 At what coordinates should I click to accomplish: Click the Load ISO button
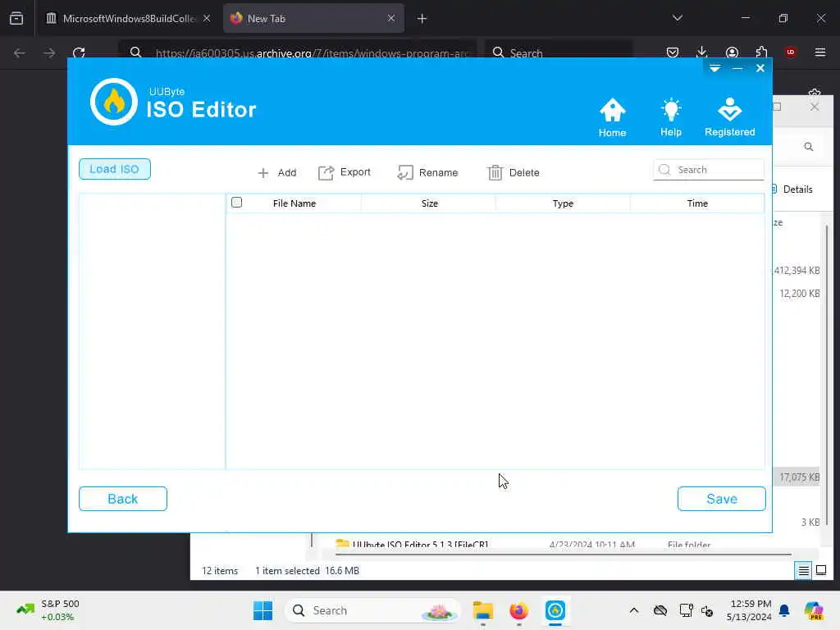[115, 169]
